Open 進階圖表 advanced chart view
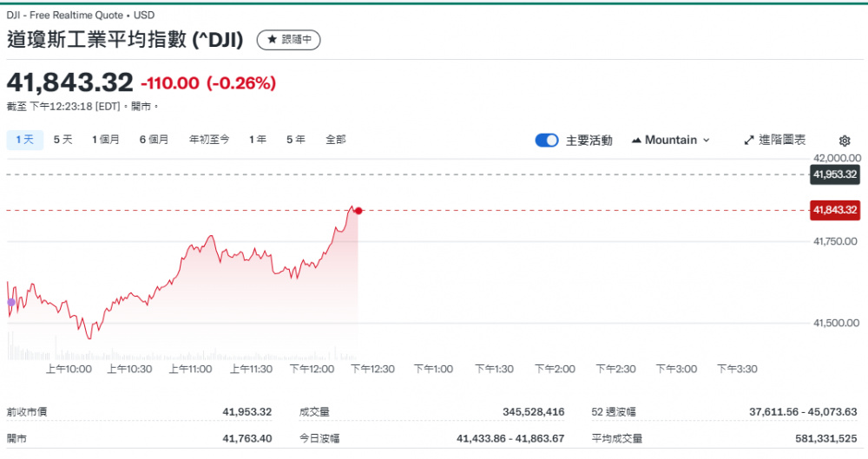868x459 pixels. point(775,140)
